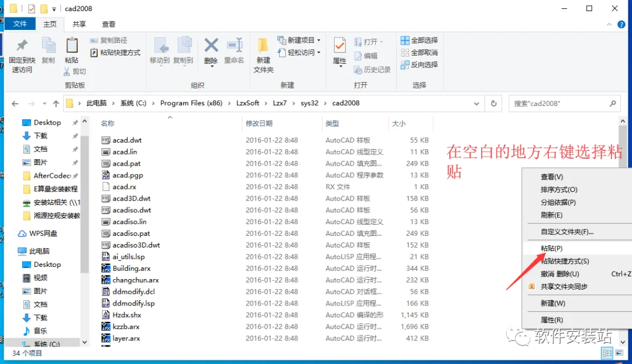Choose Properties (属性(R)) in context menu

551,320
